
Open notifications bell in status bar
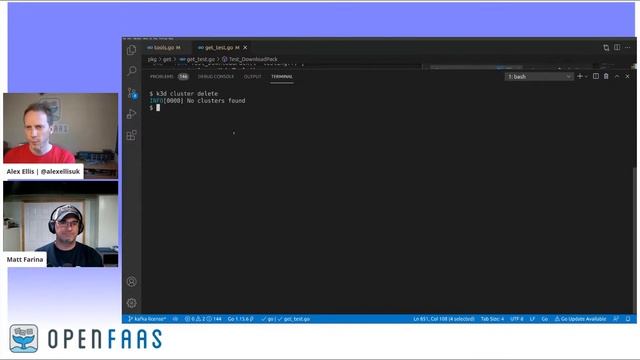coord(628,319)
